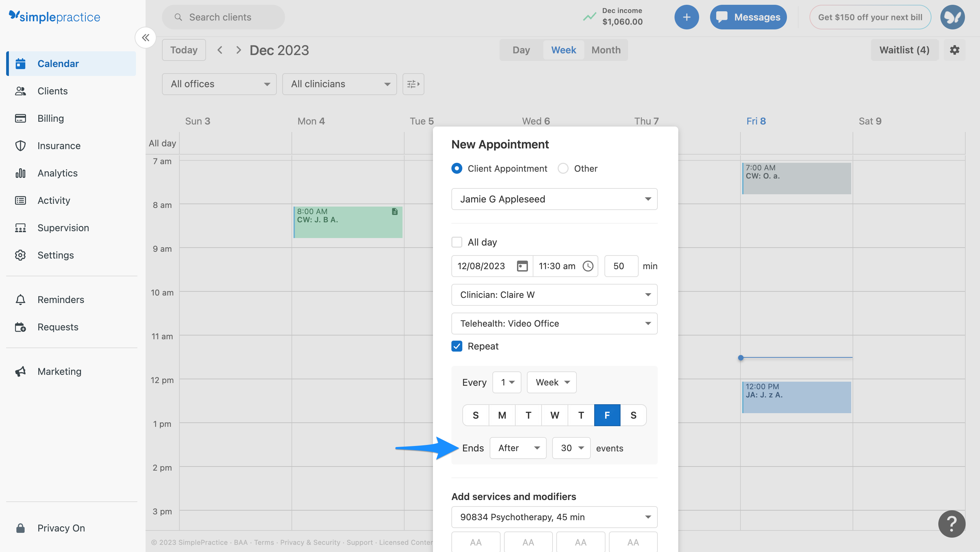Open the Billing section
This screenshot has height=552, width=980.
[51, 118]
